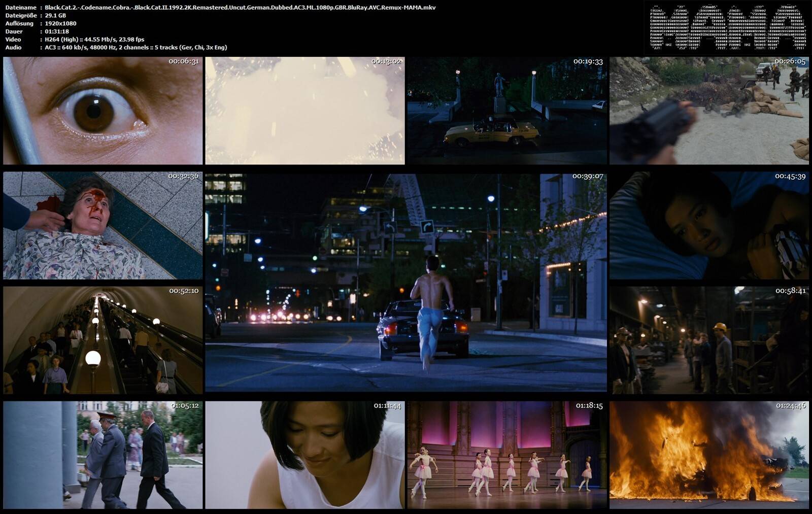The image size is (812, 514).
Task: Click the Video label in the info header
Action: click(13, 39)
